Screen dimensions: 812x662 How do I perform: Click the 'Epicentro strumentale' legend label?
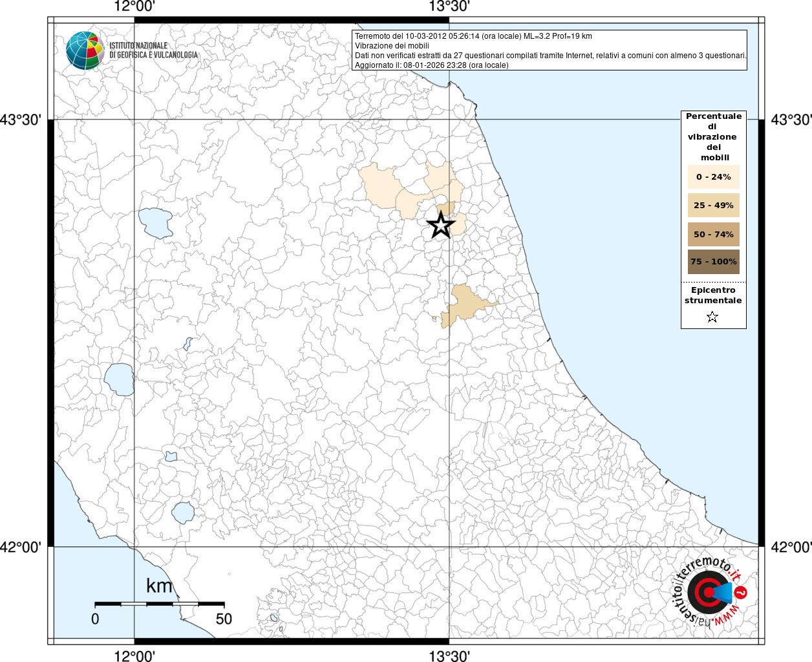(713, 295)
